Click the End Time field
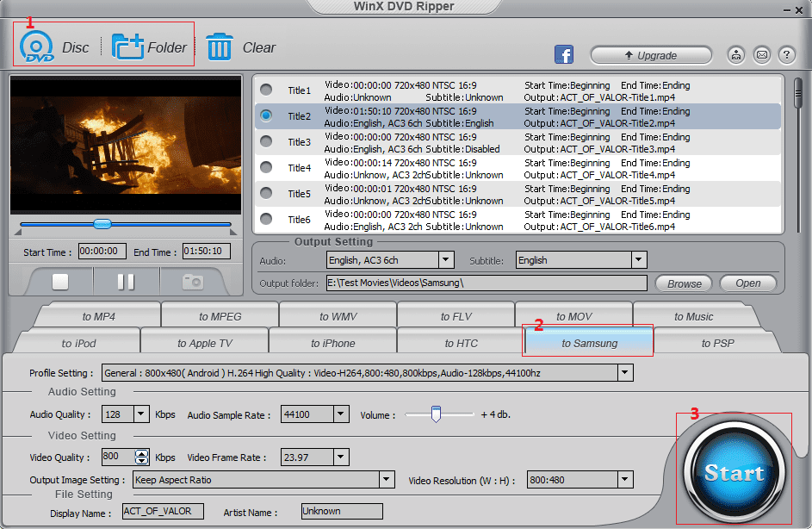The width and height of the screenshot is (812, 529). (206, 252)
